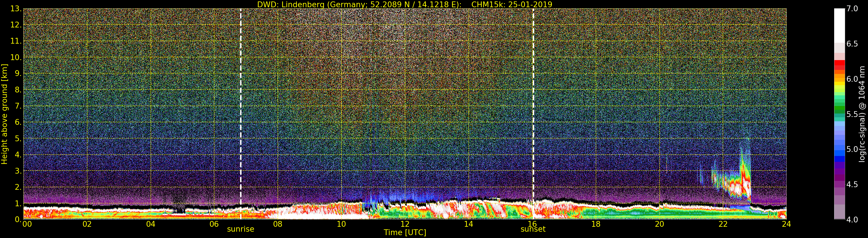The width and height of the screenshot is (868, 238).
Task: Pick the white top segment of the colorbar
Action: [839, 25]
